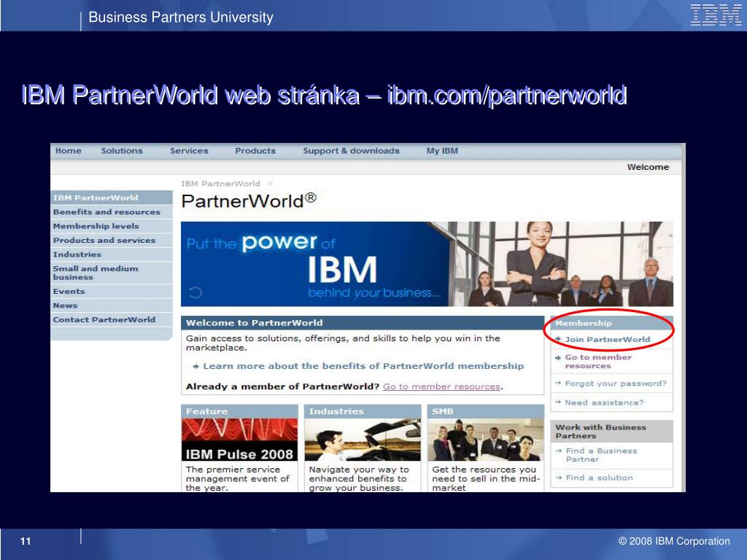Screen dimensions: 747x560
Task: Open the Home menu item
Action: point(69,151)
